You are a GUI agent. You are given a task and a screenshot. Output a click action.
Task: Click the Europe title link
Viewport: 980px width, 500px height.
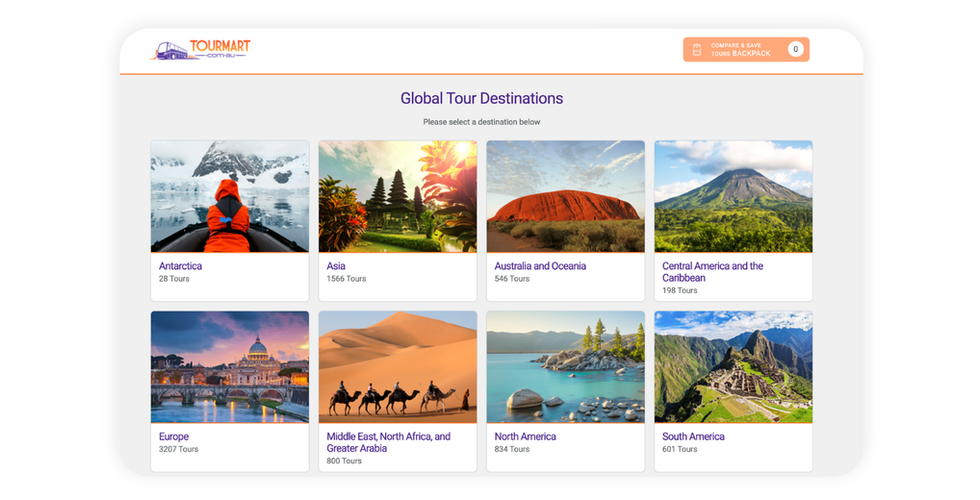(x=174, y=436)
